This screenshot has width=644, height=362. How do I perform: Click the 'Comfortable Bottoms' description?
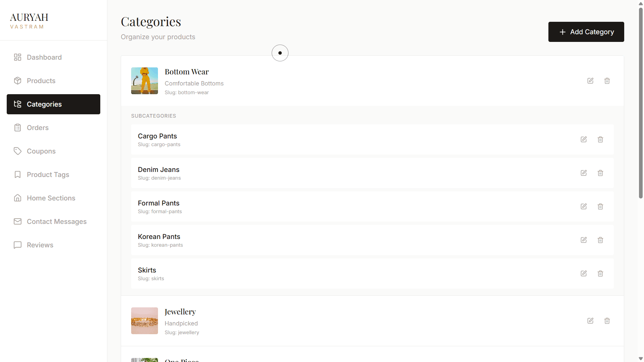(194, 83)
